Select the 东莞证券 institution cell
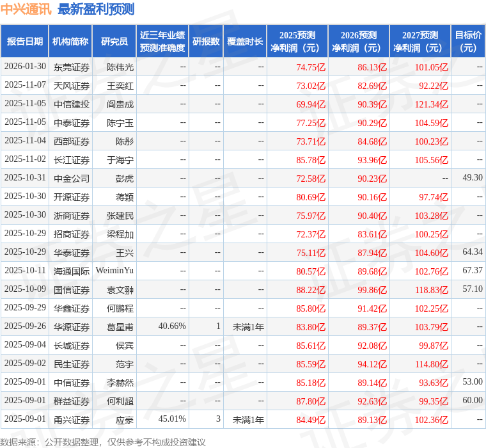The width and height of the screenshot is (486, 448). pos(71,67)
